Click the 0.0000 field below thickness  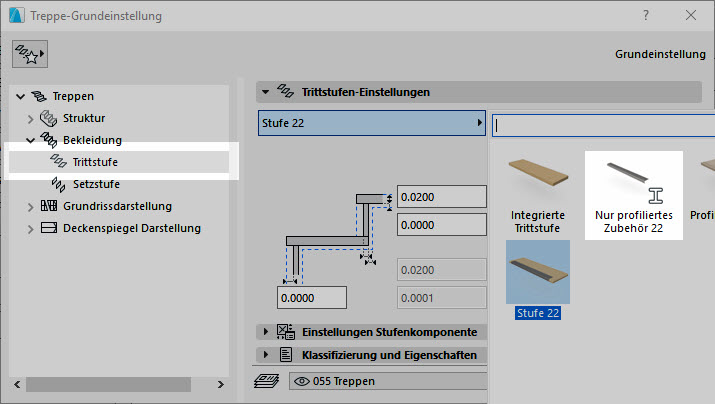tap(441, 225)
